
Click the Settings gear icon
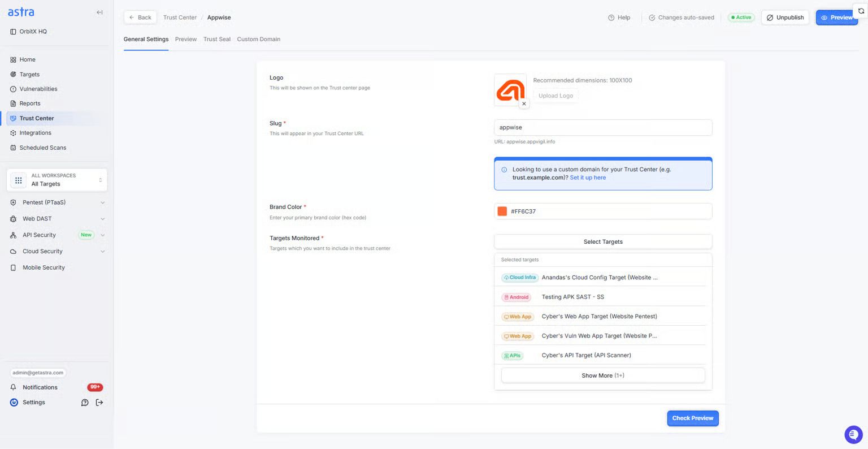[x=14, y=403]
